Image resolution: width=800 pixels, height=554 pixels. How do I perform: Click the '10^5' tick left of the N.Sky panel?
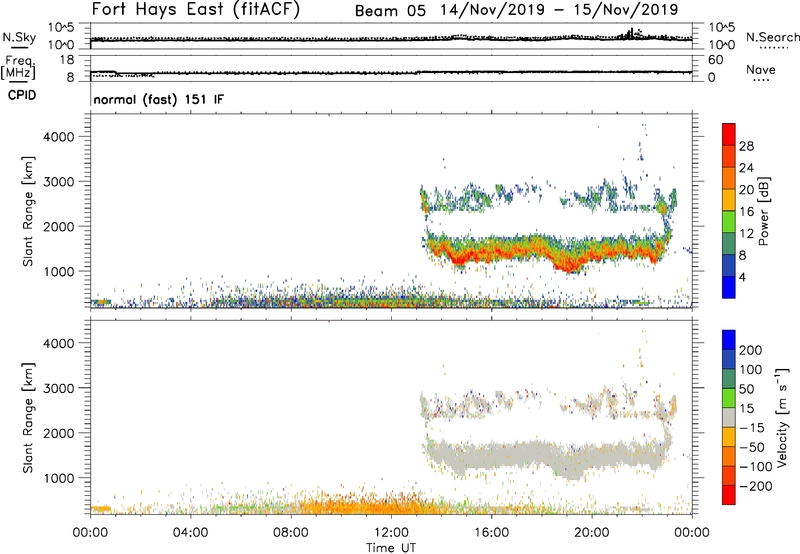(61, 28)
